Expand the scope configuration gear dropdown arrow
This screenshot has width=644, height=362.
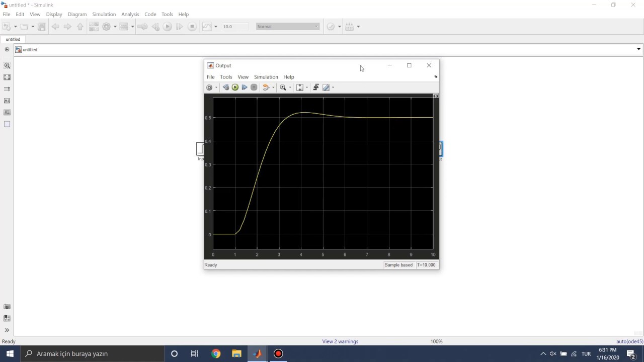(216, 87)
